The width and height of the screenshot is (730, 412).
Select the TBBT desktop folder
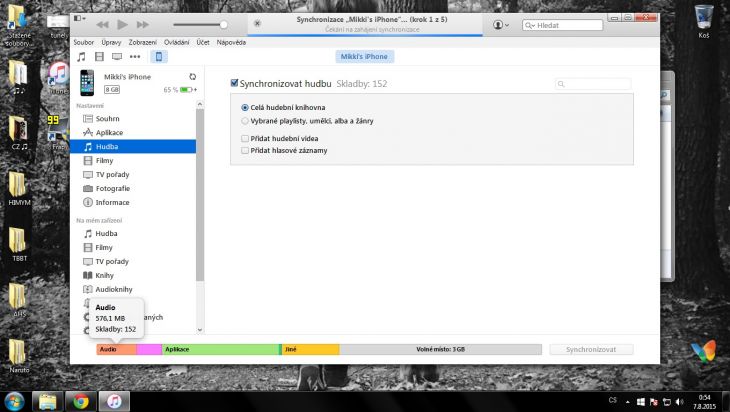point(19,244)
